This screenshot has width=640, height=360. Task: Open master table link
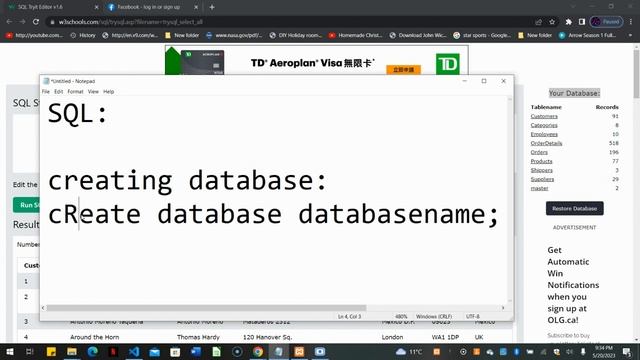tap(540, 188)
